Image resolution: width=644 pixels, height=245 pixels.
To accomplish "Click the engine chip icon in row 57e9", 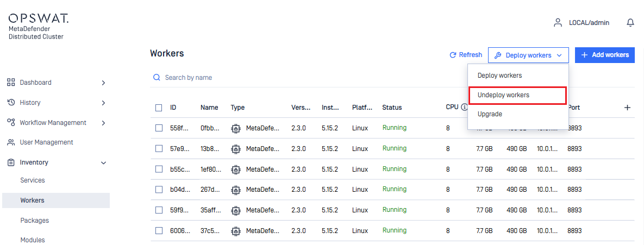I will tap(235, 148).
